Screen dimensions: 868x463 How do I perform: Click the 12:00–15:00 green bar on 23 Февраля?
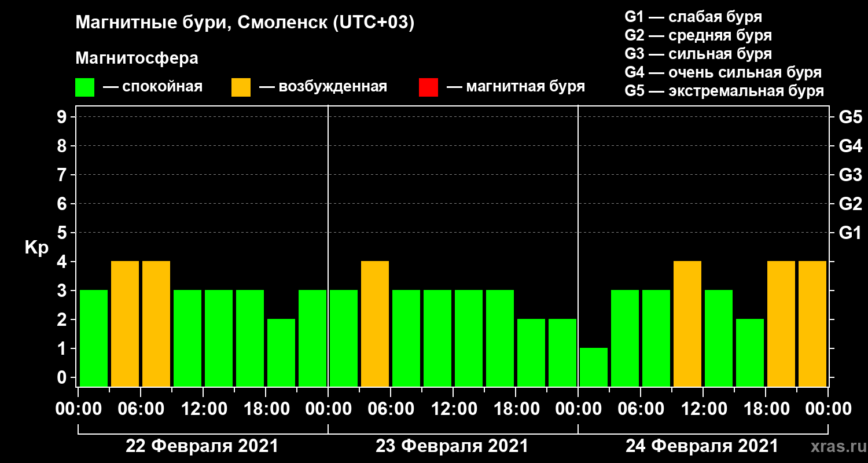[x=469, y=338]
